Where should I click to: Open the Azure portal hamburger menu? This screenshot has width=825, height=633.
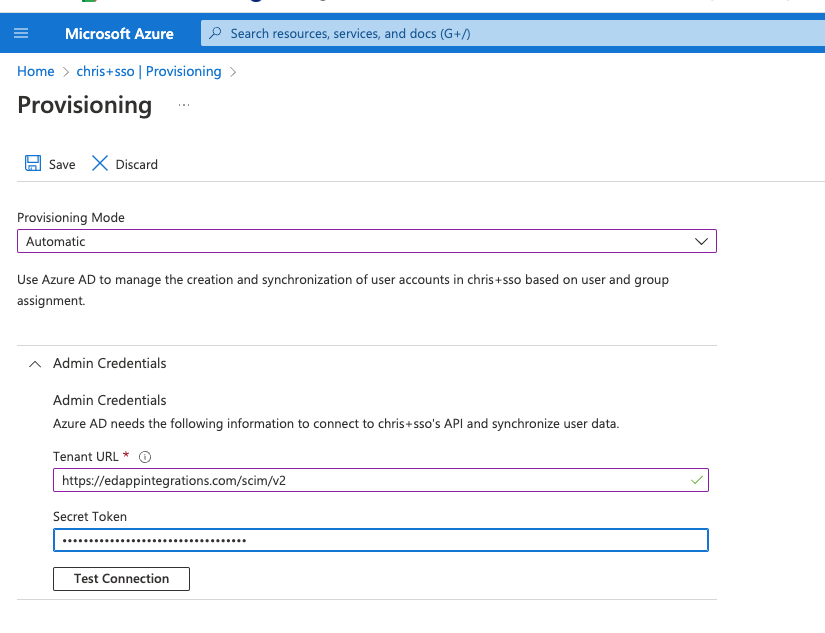[x=21, y=33]
